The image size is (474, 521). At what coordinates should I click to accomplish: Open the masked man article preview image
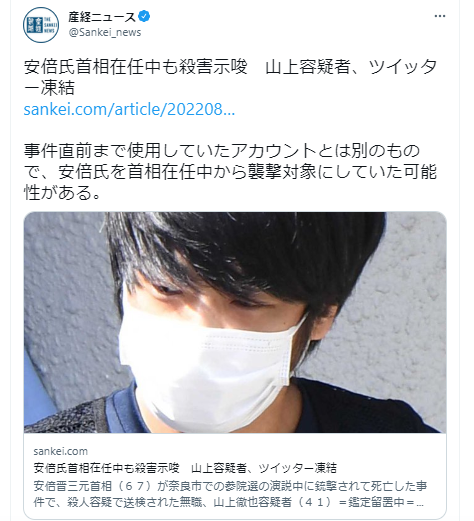pos(235,322)
